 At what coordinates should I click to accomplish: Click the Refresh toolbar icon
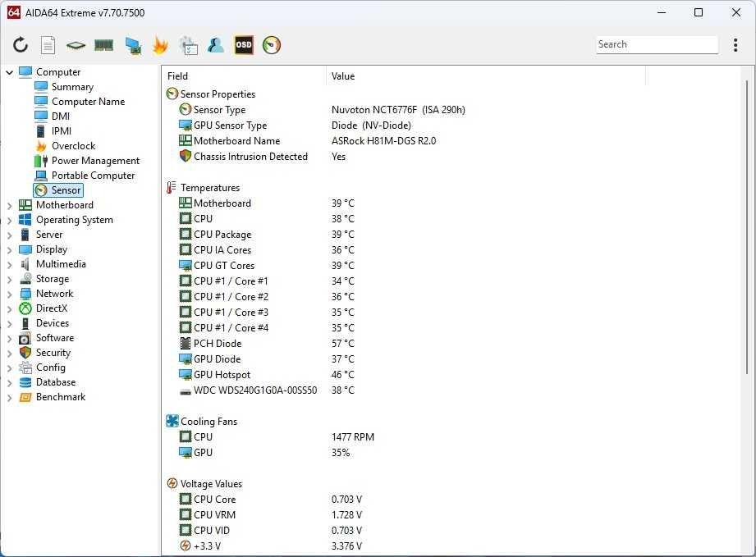[21, 45]
